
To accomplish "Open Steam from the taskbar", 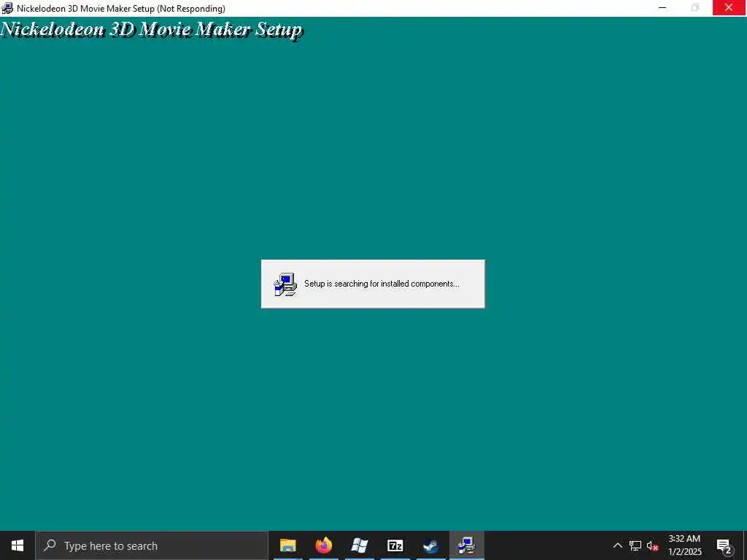I will pyautogui.click(x=430, y=545).
